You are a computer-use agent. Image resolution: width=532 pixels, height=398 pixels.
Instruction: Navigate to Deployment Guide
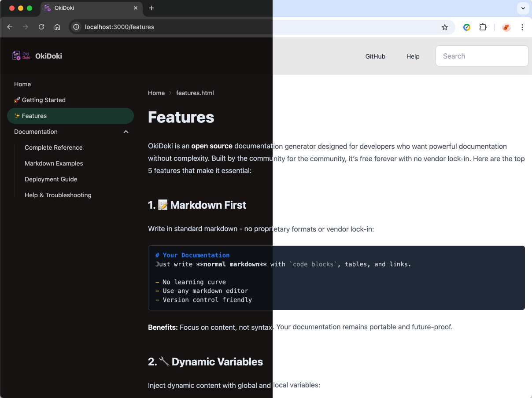tap(51, 179)
